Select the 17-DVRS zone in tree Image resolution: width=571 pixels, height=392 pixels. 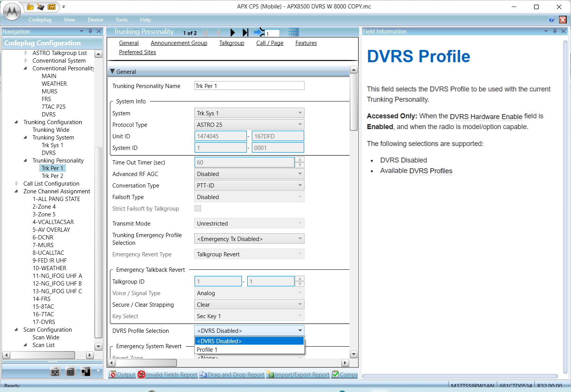tap(44, 322)
